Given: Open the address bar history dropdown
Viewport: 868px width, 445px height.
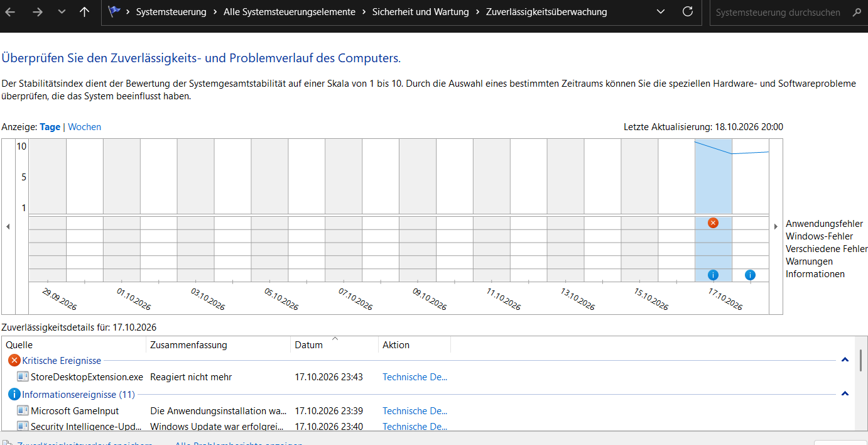Looking at the screenshot, I should click(660, 12).
